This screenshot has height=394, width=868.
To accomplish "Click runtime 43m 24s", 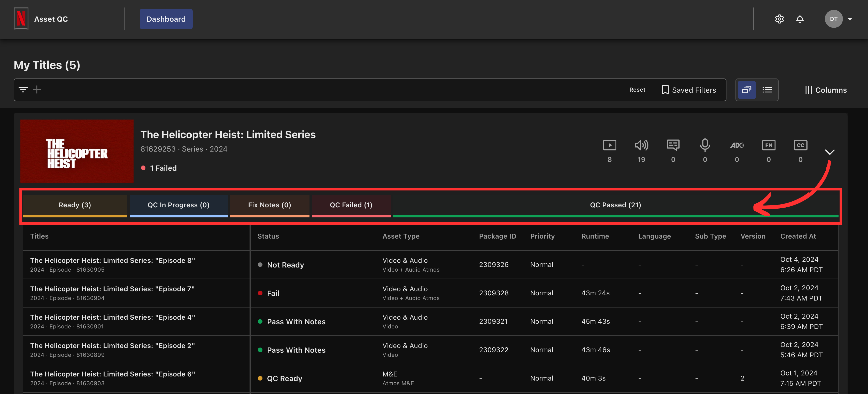I will [596, 293].
